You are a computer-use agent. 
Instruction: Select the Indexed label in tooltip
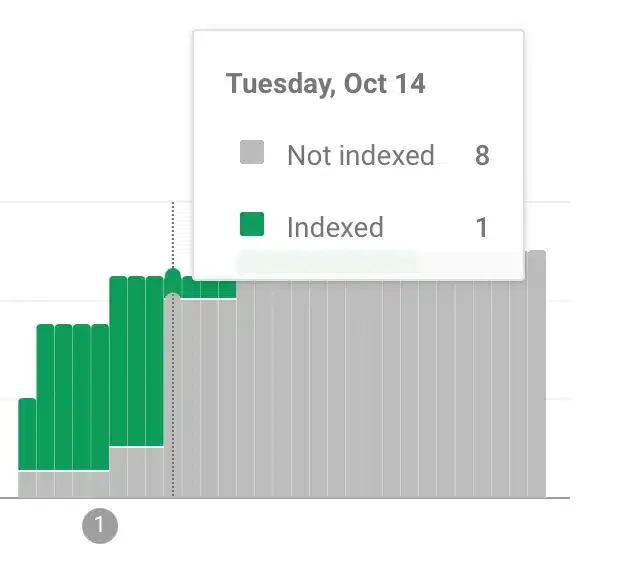(x=335, y=228)
